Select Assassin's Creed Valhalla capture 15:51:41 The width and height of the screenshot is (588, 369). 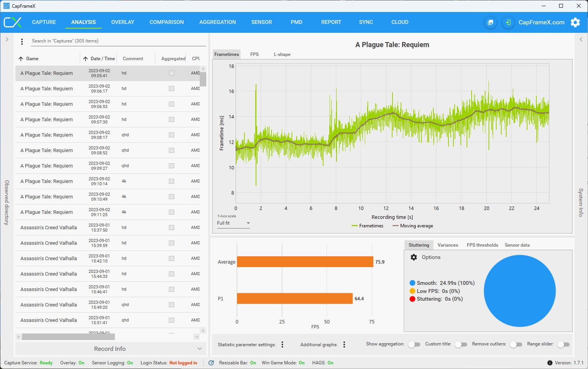click(x=108, y=320)
